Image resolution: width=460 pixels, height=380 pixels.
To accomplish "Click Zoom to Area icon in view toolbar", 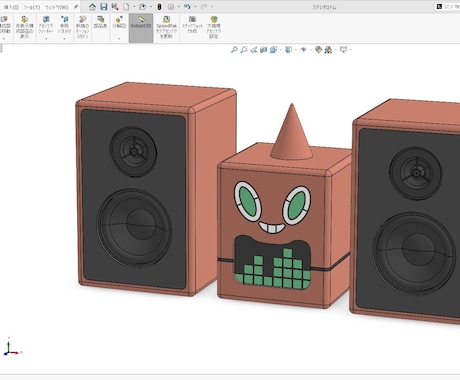I will 244,50.
